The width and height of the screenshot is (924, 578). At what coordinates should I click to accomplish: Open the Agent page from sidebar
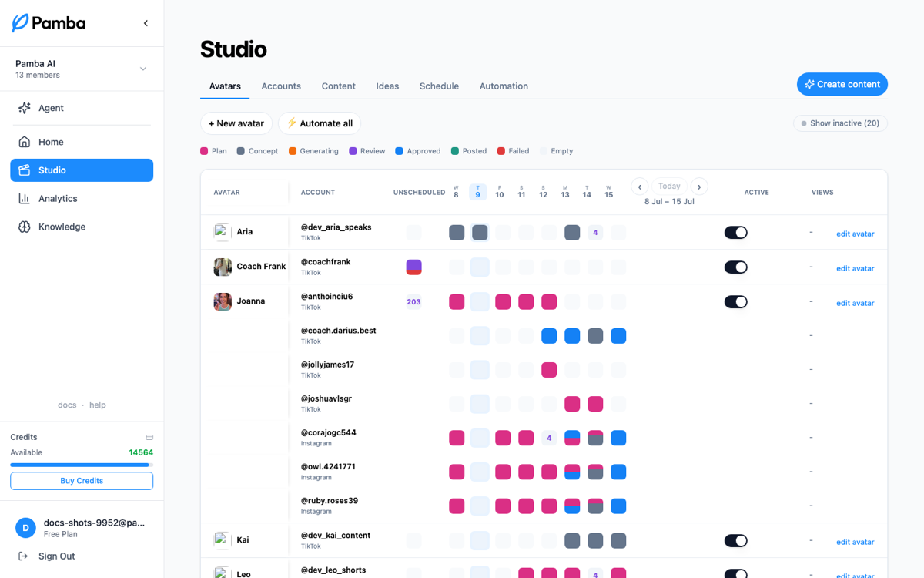(82, 108)
